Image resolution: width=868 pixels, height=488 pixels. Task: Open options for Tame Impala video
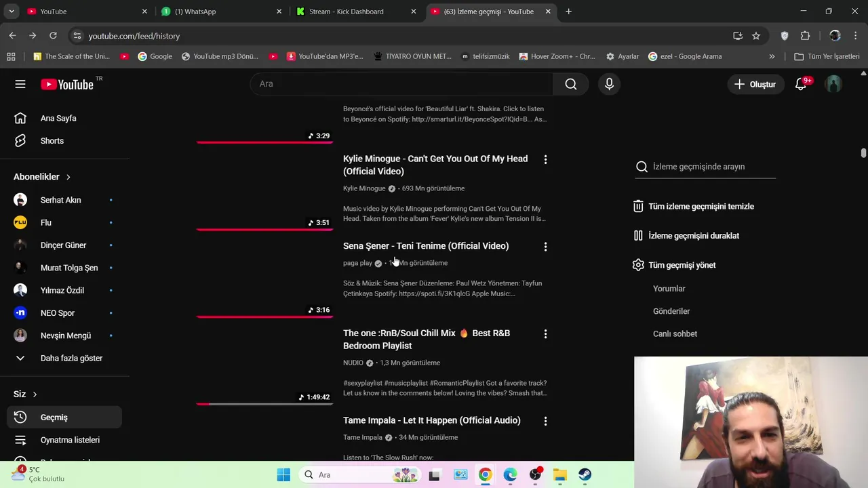coord(545,422)
